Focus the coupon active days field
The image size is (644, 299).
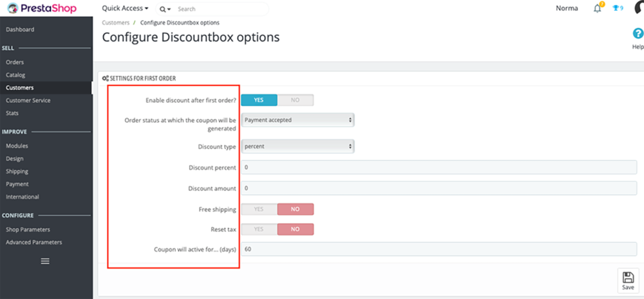coord(439,249)
